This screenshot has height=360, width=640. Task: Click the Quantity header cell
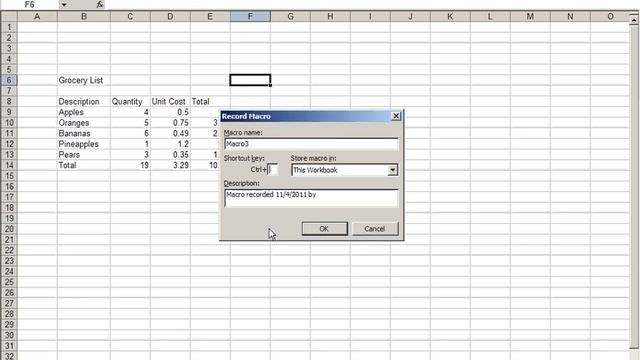130,102
